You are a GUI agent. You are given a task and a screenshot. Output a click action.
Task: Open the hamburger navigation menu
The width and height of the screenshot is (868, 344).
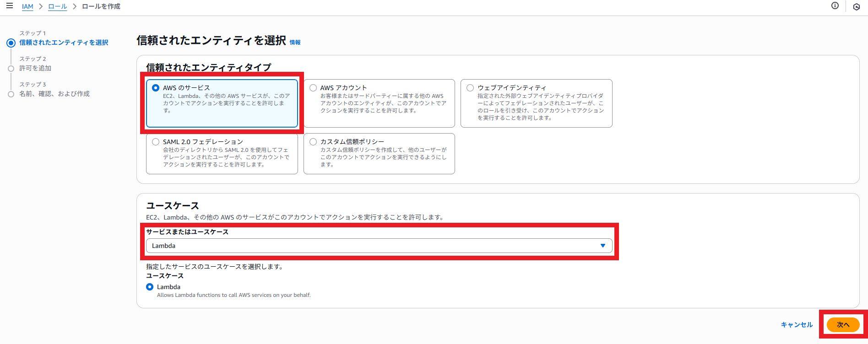[9, 6]
